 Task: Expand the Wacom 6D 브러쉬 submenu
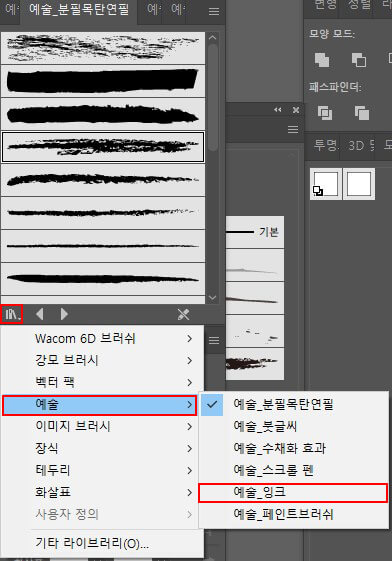[102, 338]
